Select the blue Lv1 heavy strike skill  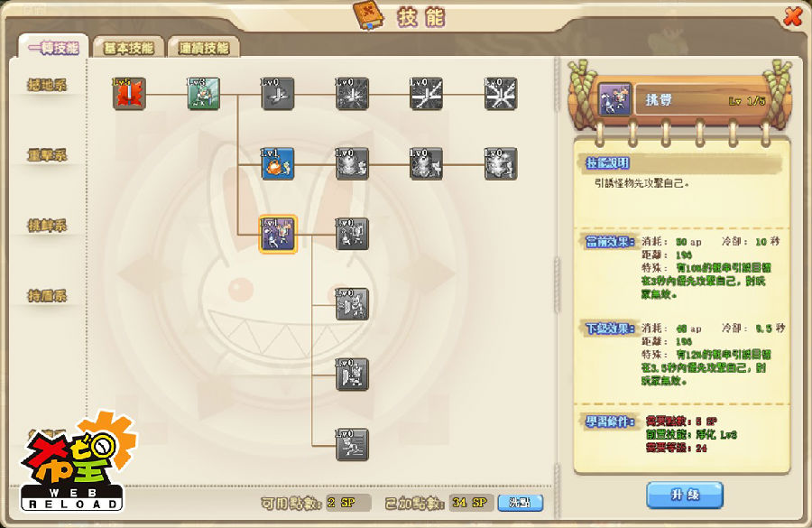(x=278, y=163)
